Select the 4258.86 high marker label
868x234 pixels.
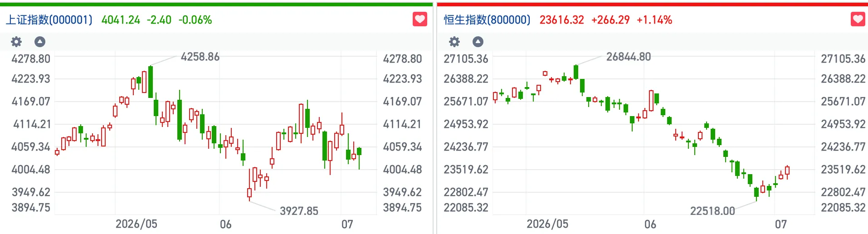click(x=200, y=57)
